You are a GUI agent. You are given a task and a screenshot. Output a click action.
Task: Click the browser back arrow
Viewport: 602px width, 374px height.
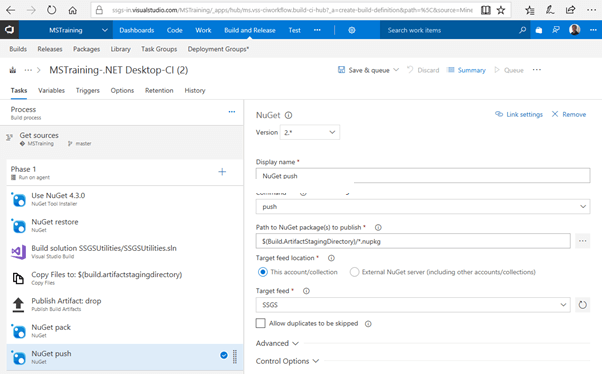point(10,10)
